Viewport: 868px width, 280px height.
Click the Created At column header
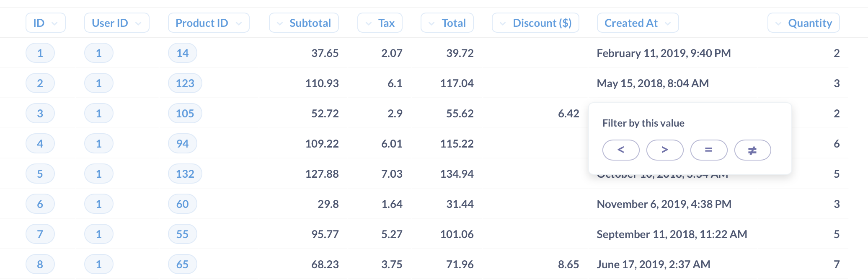point(637,23)
